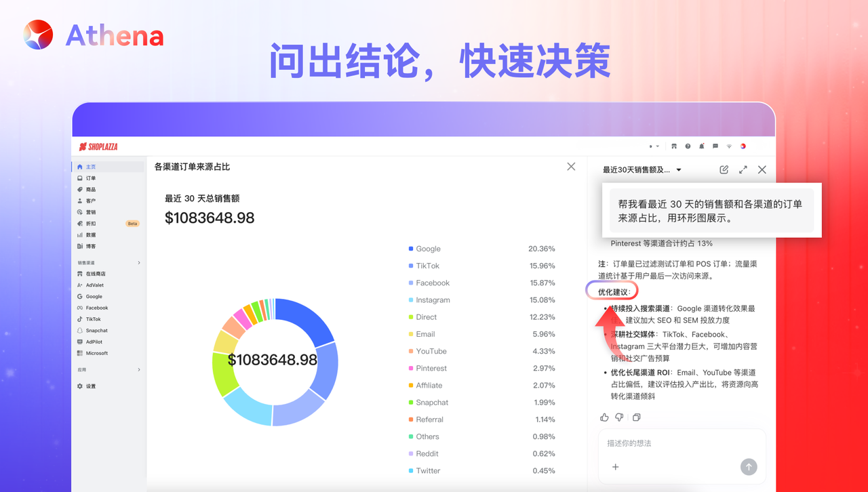Close the 各渠道订单来源占比 chart panel

tap(571, 167)
